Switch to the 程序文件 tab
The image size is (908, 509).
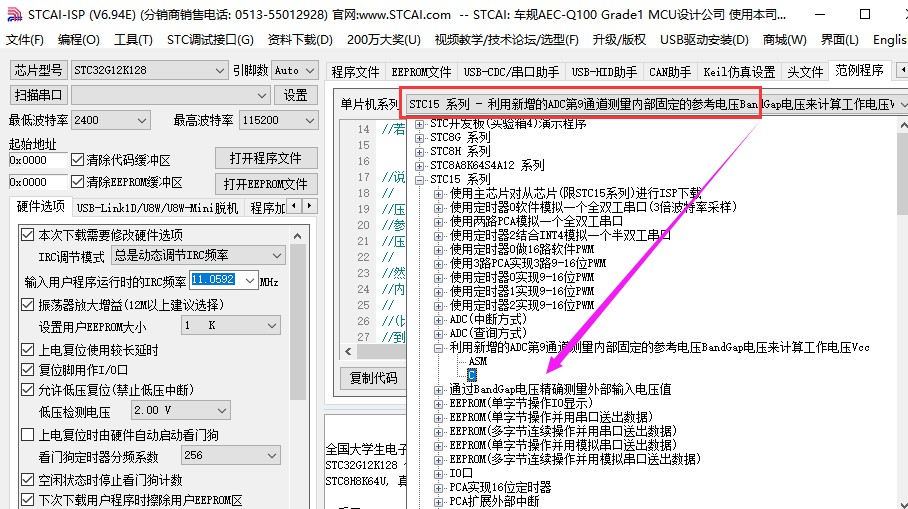point(355,72)
